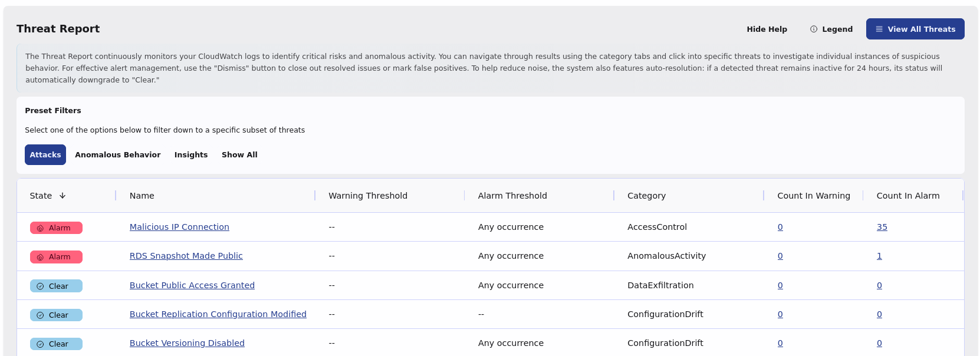This screenshot has width=980, height=356.
Task: Open the Bucket Versioning Disabled link
Action: [x=187, y=343]
